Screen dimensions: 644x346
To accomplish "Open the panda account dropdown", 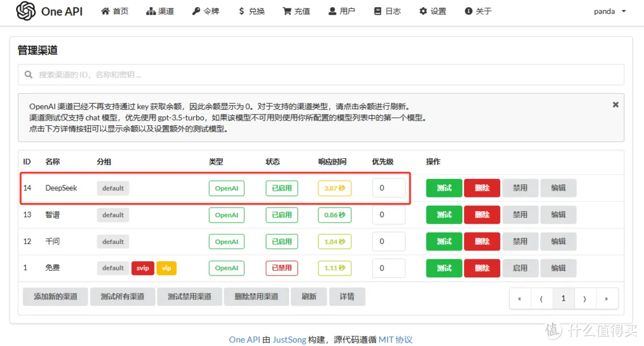I will tap(608, 11).
